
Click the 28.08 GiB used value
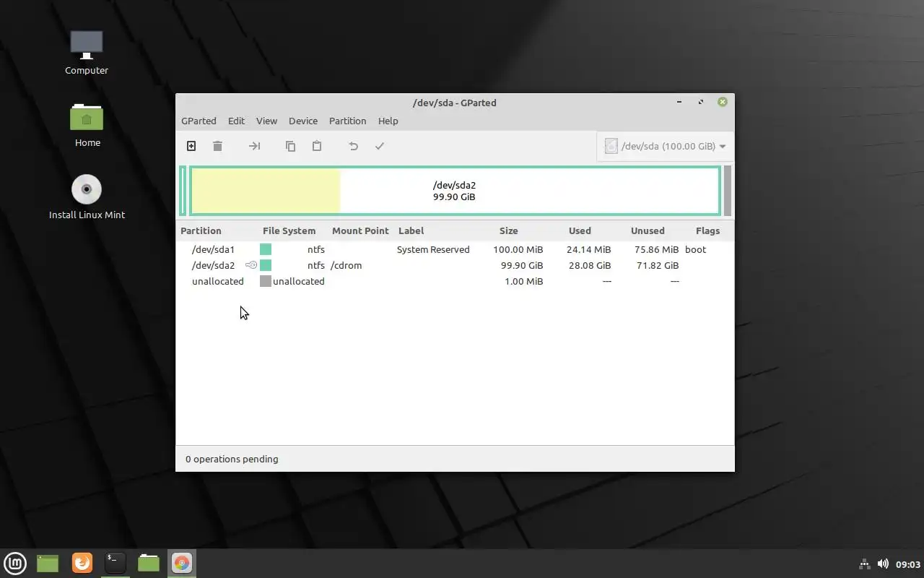590,265
